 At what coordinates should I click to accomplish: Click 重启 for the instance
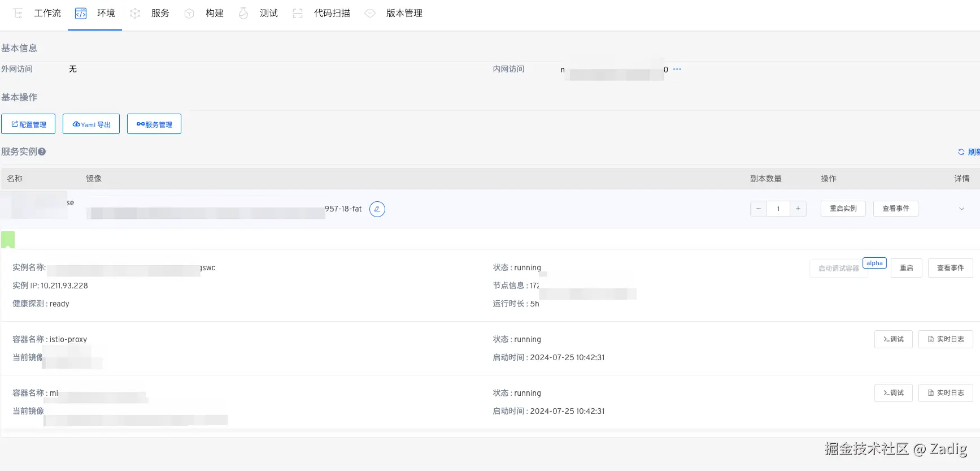coord(907,268)
